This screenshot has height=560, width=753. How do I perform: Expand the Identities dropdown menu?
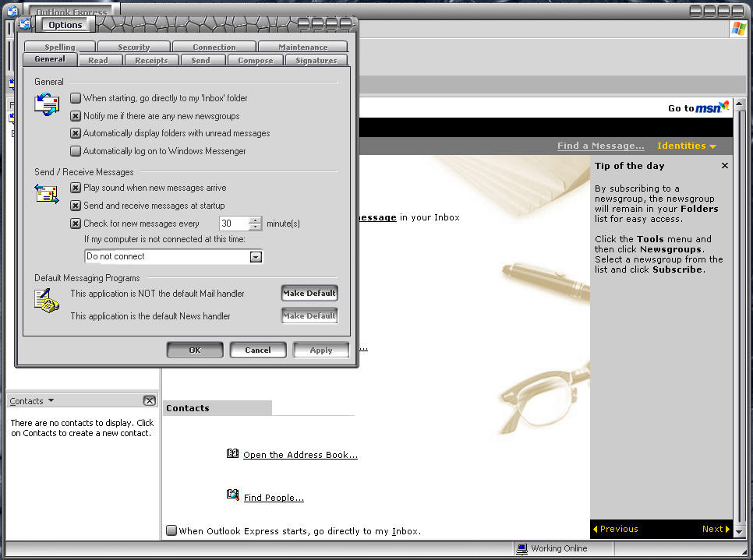click(686, 146)
